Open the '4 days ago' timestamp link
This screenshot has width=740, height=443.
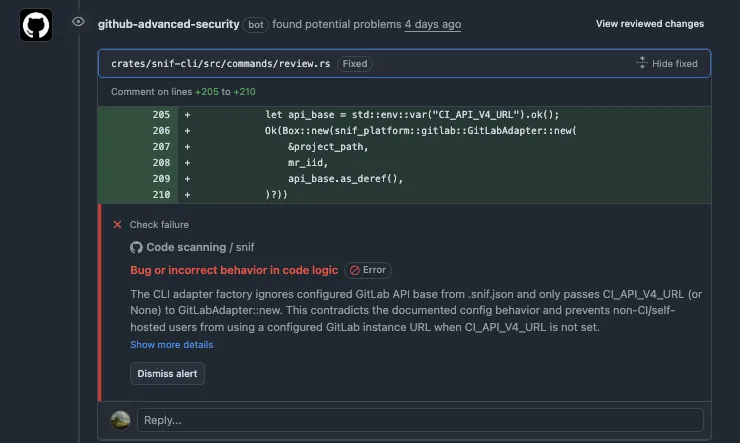point(433,24)
